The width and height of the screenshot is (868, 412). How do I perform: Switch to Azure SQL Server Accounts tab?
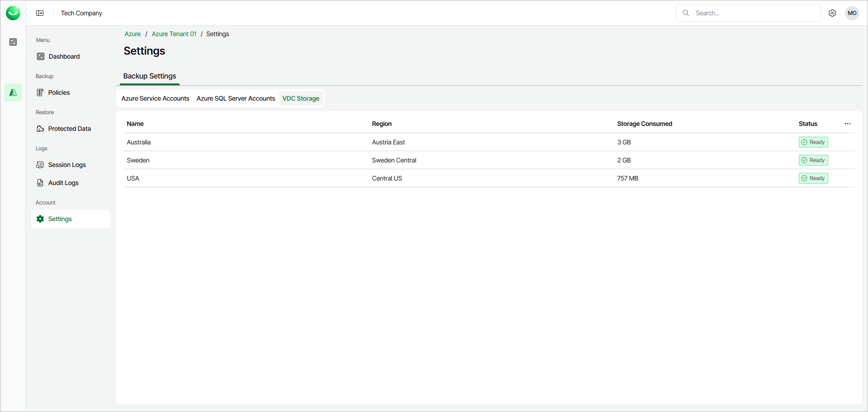(236, 98)
